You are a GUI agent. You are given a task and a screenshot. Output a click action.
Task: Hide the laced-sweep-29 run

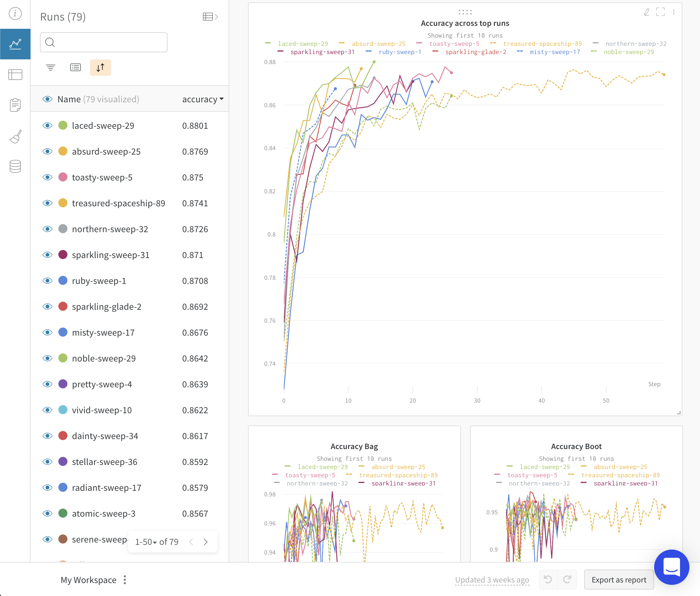click(47, 126)
